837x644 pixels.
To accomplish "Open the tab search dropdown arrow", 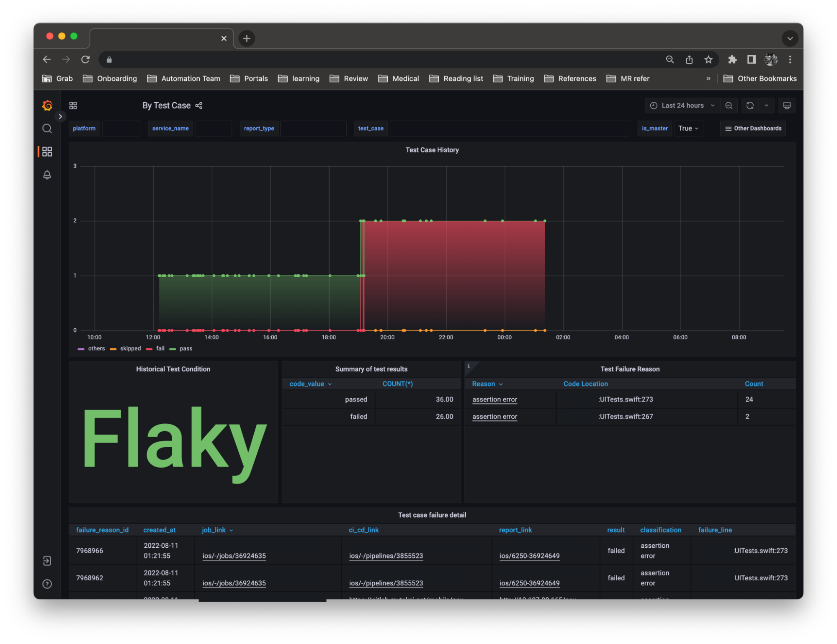I will pos(790,39).
